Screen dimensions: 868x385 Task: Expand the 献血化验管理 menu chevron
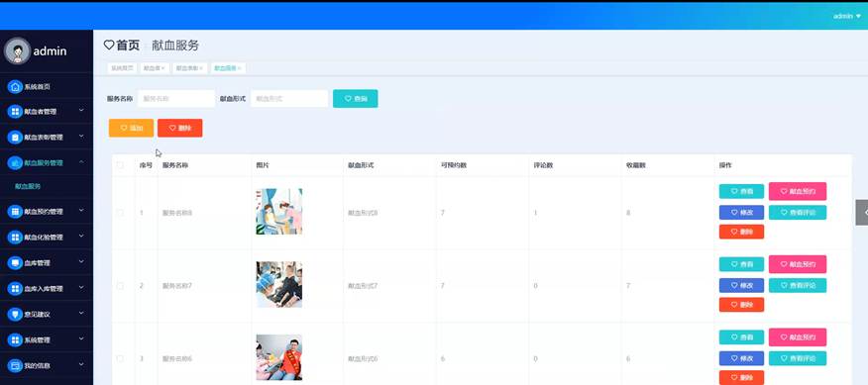click(81, 237)
